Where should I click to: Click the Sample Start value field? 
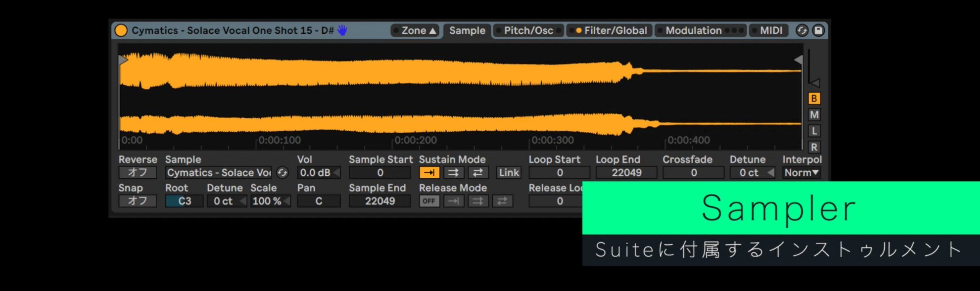380,173
